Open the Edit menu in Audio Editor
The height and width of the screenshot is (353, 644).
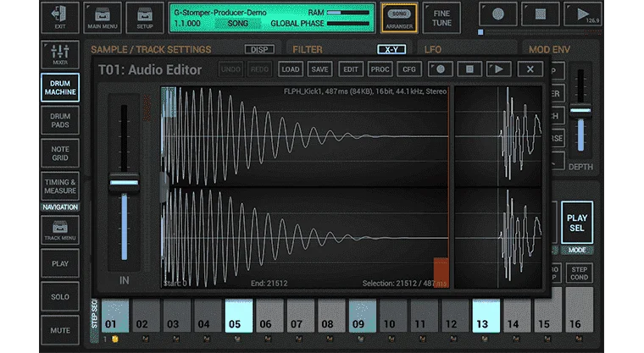click(x=350, y=69)
